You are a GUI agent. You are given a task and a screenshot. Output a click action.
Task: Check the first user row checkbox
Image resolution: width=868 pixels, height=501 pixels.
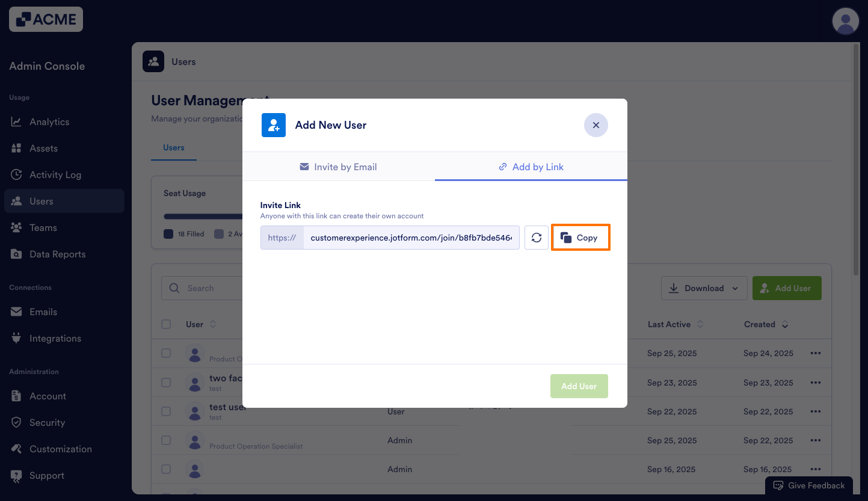click(x=166, y=354)
